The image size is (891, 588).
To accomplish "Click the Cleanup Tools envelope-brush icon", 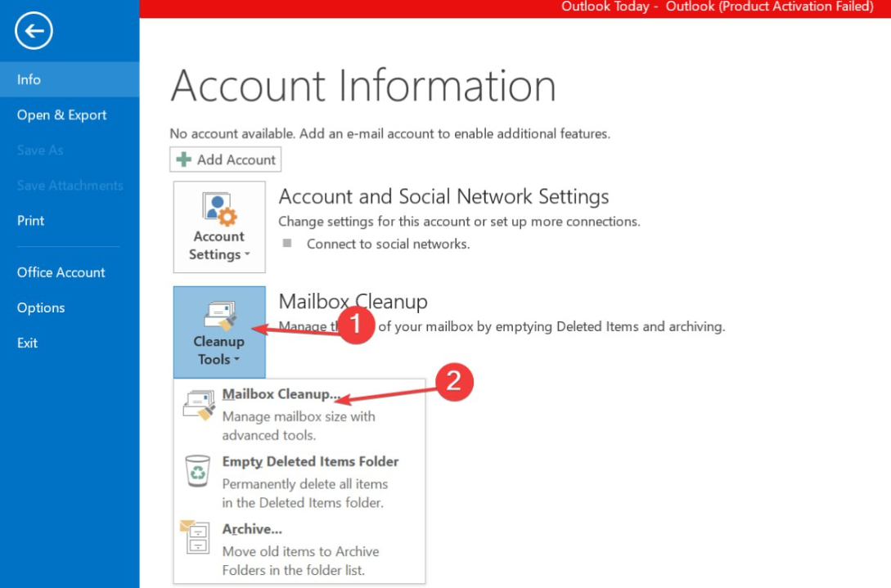I will [220, 316].
